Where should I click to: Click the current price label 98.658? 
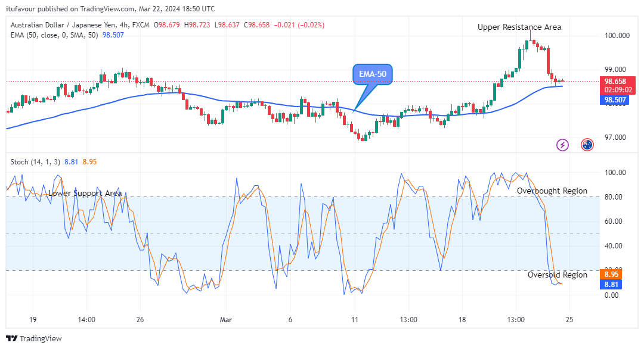coord(615,81)
